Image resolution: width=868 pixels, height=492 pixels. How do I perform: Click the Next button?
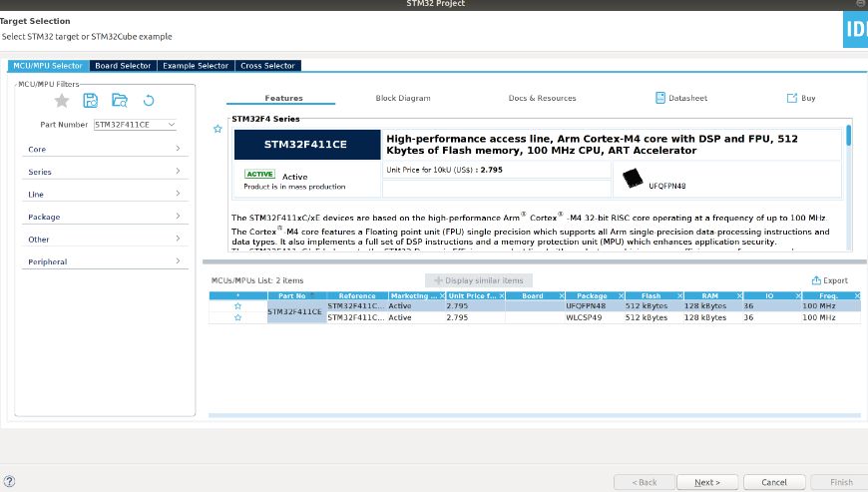tap(707, 482)
